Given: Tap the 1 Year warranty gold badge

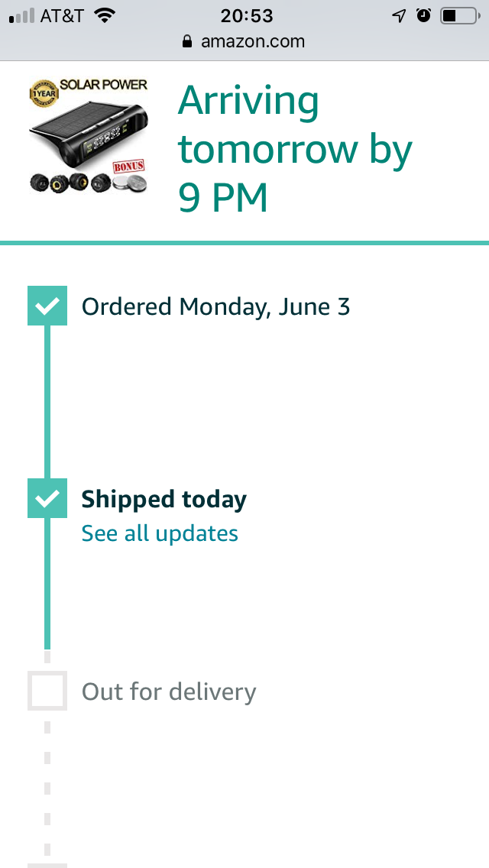Looking at the screenshot, I should 44,93.
